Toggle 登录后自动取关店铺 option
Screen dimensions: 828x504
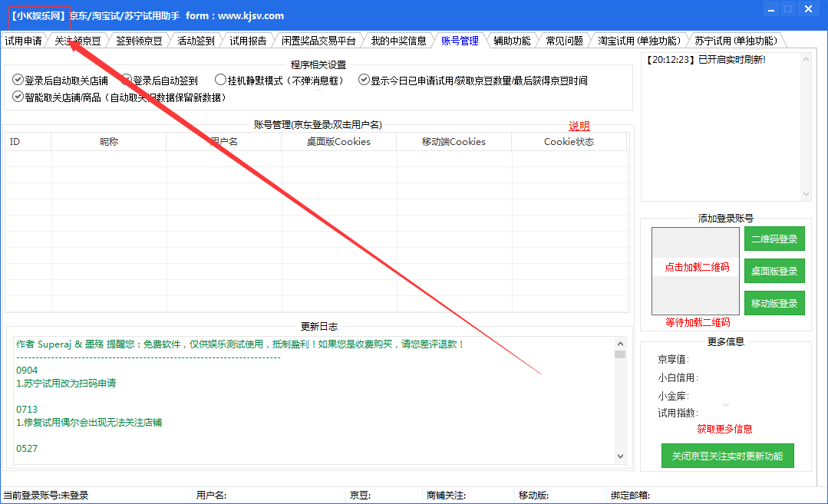pyautogui.click(x=60, y=81)
